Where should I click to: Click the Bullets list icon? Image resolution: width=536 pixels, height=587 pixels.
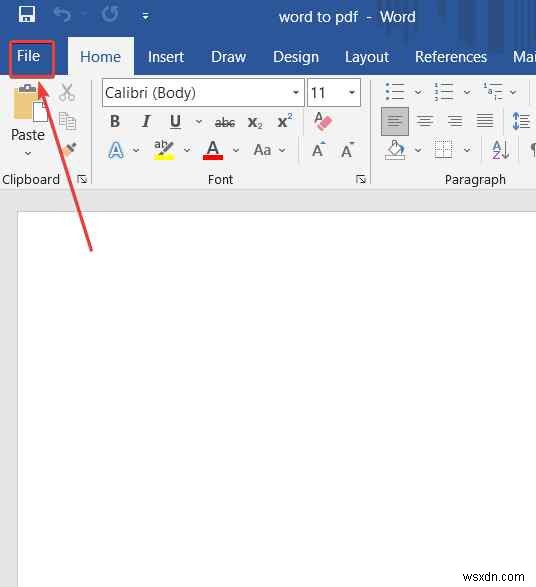pos(395,92)
